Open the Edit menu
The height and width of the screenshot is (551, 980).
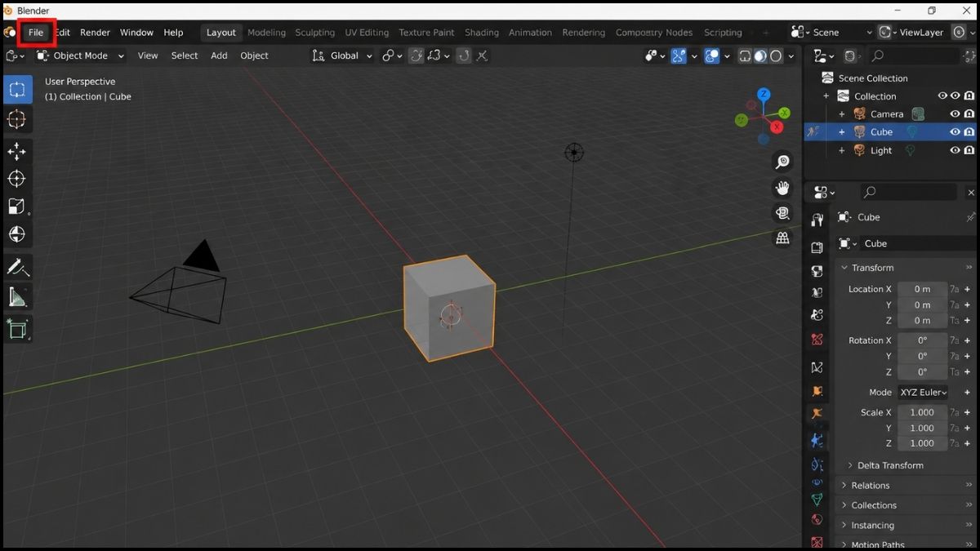point(63,33)
